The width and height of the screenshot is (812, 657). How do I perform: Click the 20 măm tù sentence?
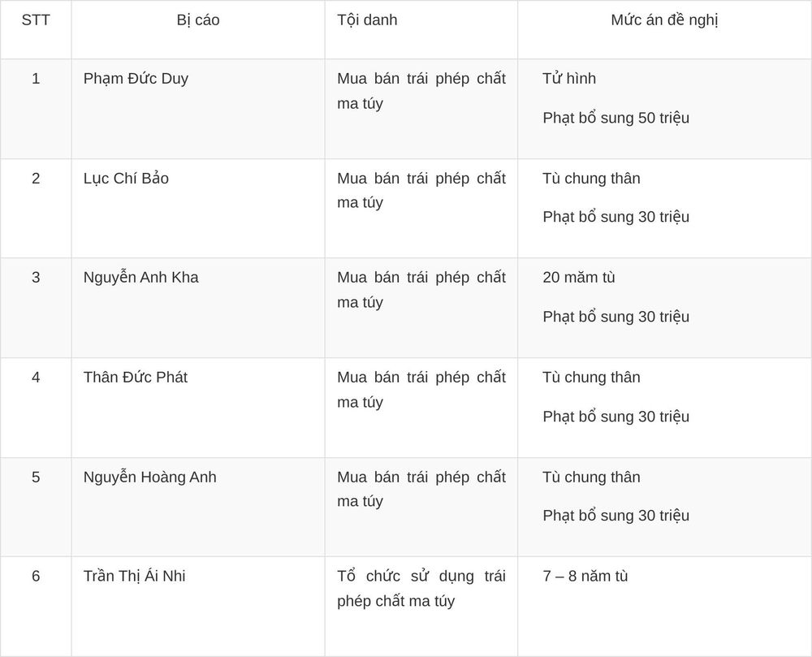578,278
